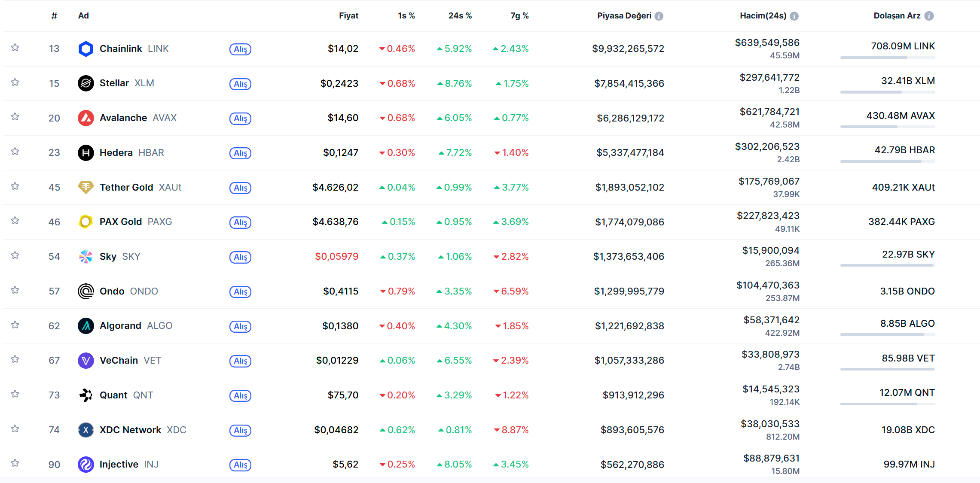
Task: Click the Chainlink hexagon logo icon
Action: [86, 49]
